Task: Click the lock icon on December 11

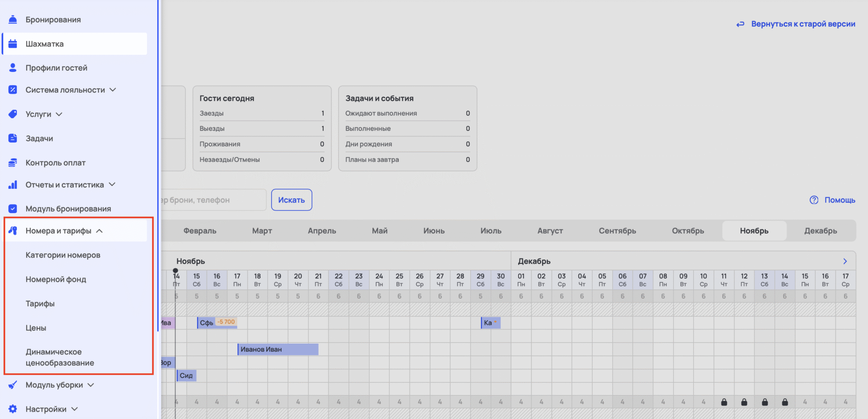Action: tap(724, 402)
